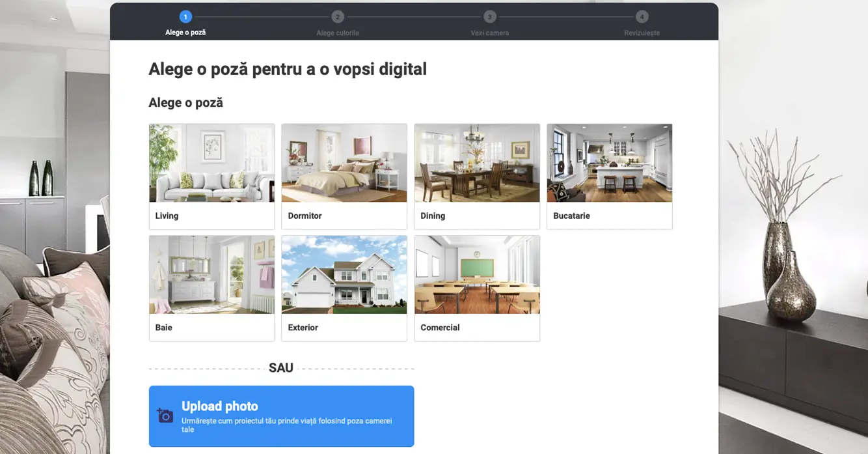This screenshot has height=454, width=868.
Task: Click the 'Alege o poză' section subheading
Action: 185,103
